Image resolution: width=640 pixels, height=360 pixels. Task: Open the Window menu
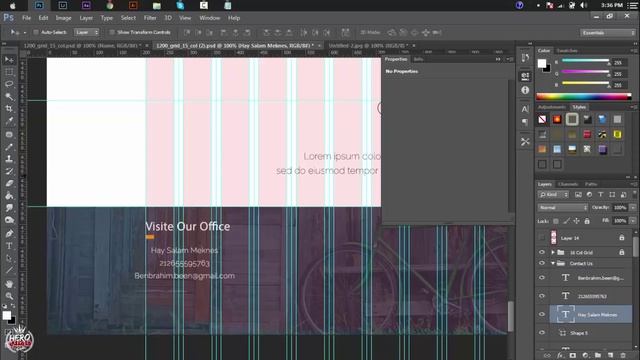[x=210, y=18]
